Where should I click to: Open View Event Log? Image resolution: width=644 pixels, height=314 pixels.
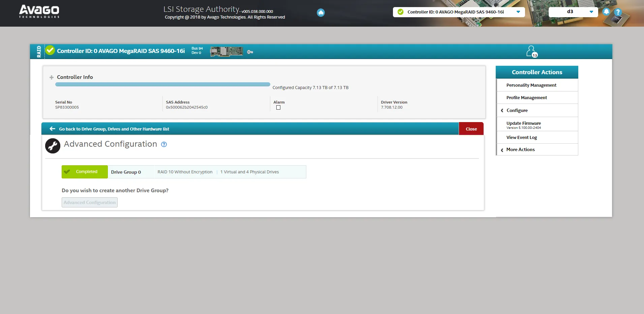coord(521,137)
